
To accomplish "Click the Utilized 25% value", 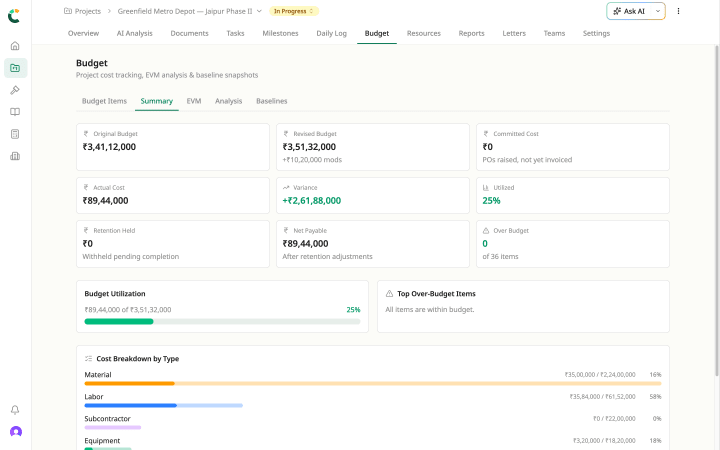I will click(x=491, y=201).
